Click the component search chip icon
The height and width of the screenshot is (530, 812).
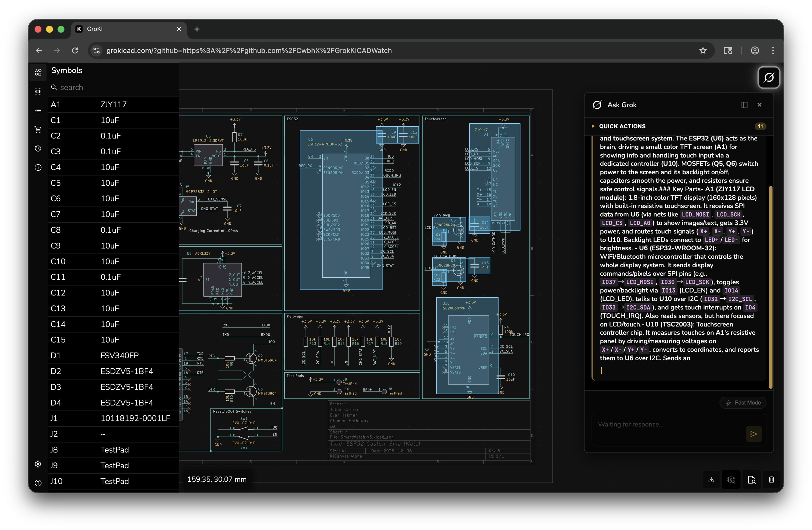(731, 479)
